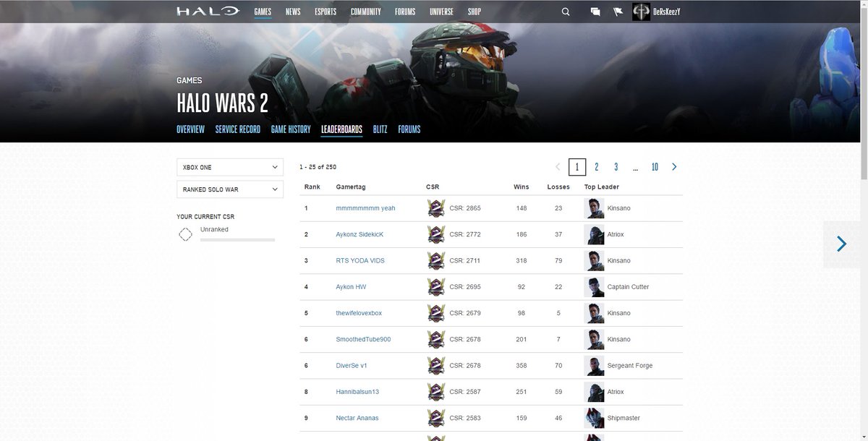Select current leaderboard page 1
Screen dimensions: 868x441
click(577, 167)
